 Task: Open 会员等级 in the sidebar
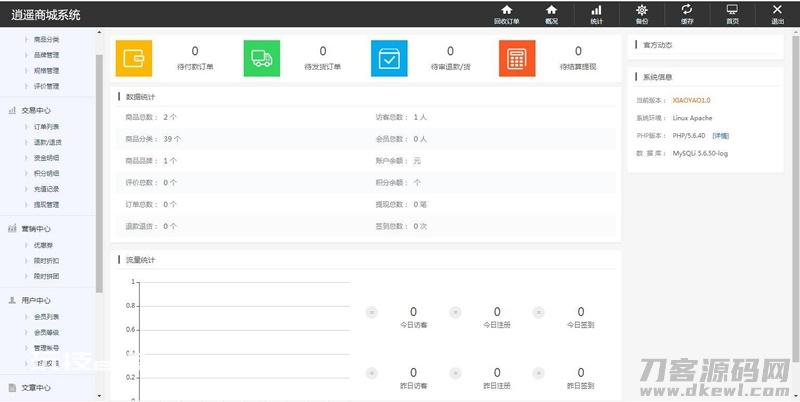tap(46, 332)
